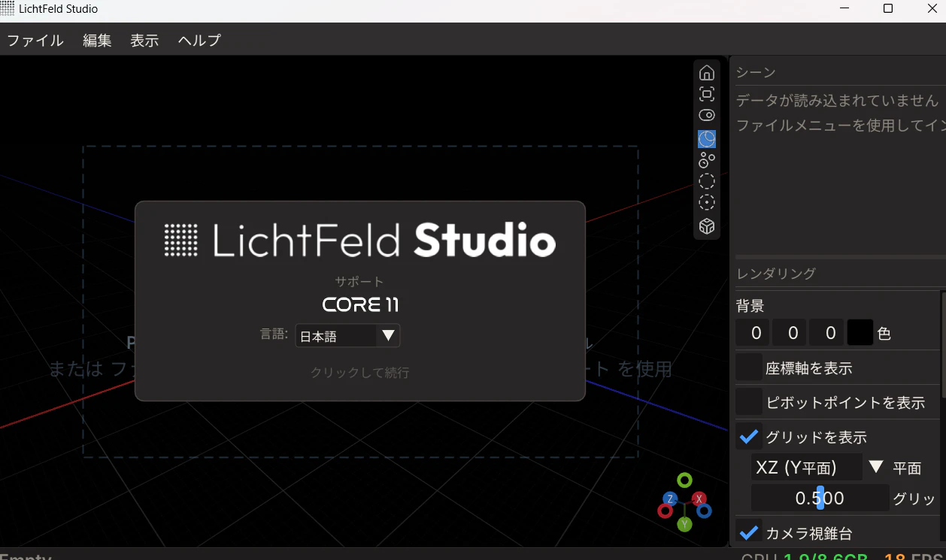Click the blue Z axis on the gizmo
This screenshot has width=946, height=560.
coord(670,498)
